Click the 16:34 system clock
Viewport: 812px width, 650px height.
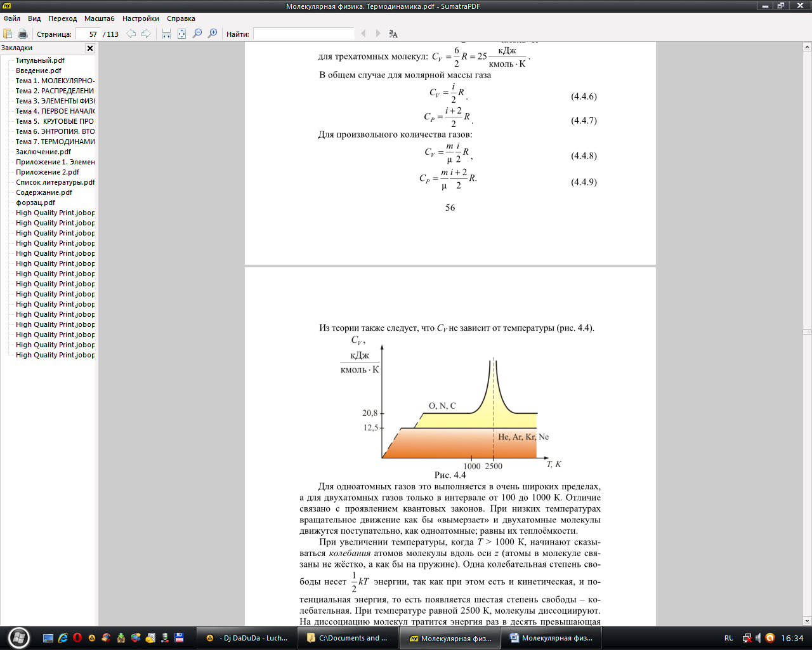click(792, 638)
